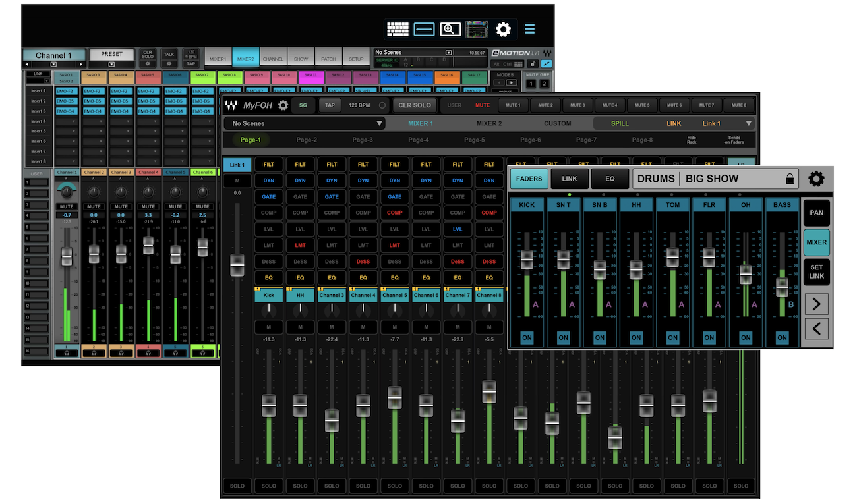Toggle the BASS channel ON button

(782, 337)
